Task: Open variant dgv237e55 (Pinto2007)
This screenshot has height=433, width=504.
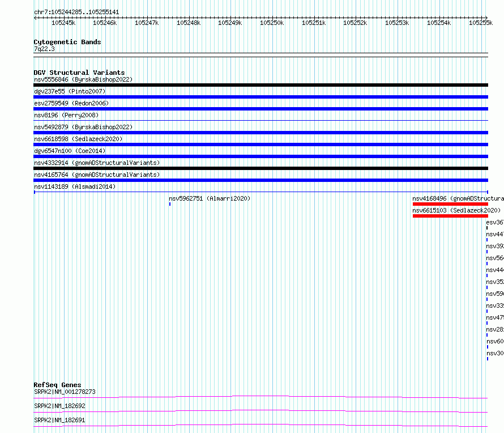Action: pyautogui.click(x=70, y=91)
